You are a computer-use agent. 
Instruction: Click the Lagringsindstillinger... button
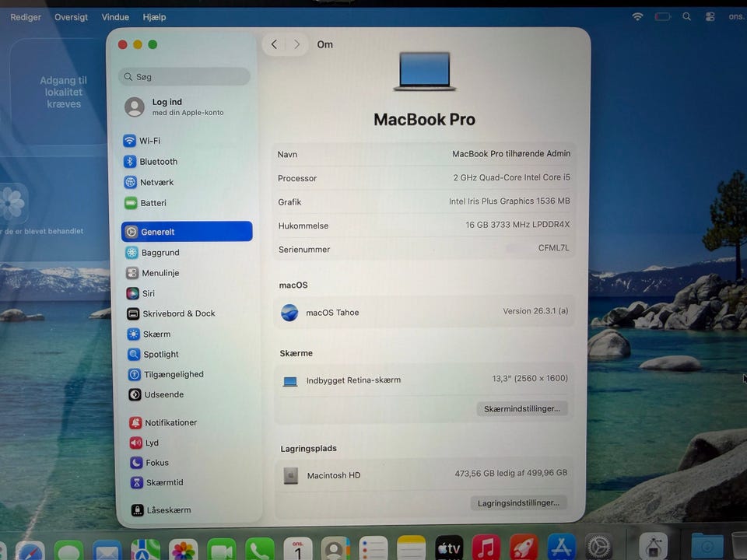pos(518,503)
